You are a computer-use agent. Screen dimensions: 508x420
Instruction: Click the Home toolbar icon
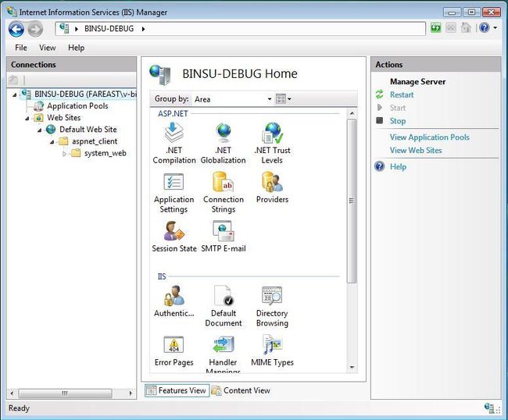[x=466, y=28]
